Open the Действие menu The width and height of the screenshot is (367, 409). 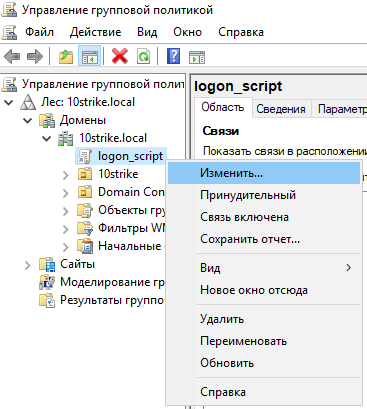[95, 32]
